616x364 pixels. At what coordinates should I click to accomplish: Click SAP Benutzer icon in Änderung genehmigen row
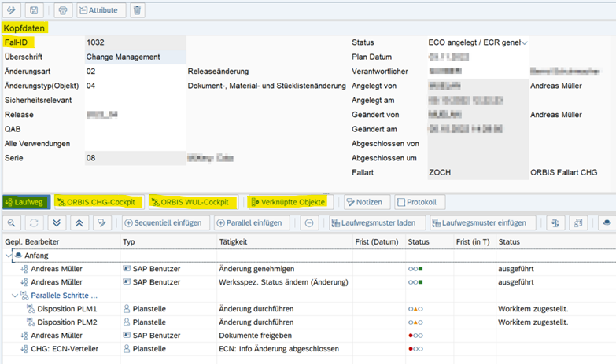pos(127,269)
